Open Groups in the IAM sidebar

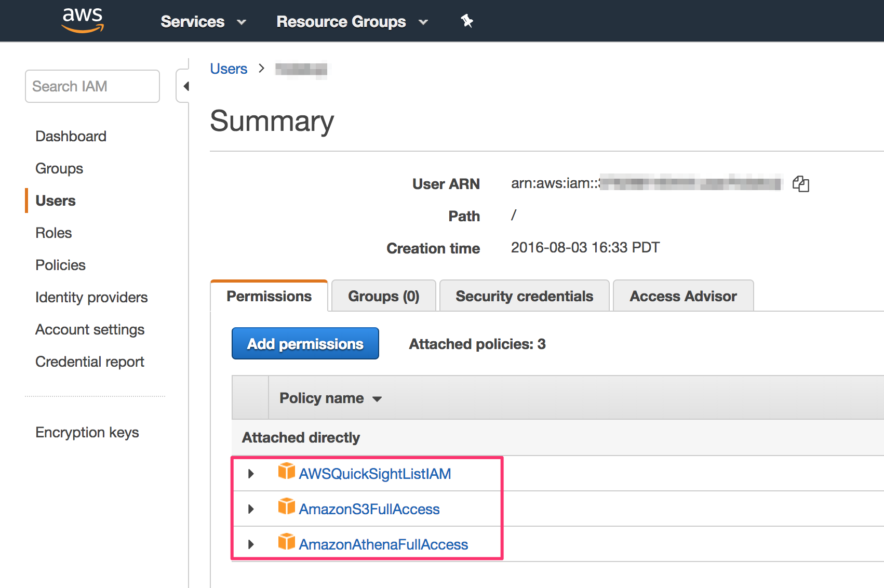click(59, 168)
